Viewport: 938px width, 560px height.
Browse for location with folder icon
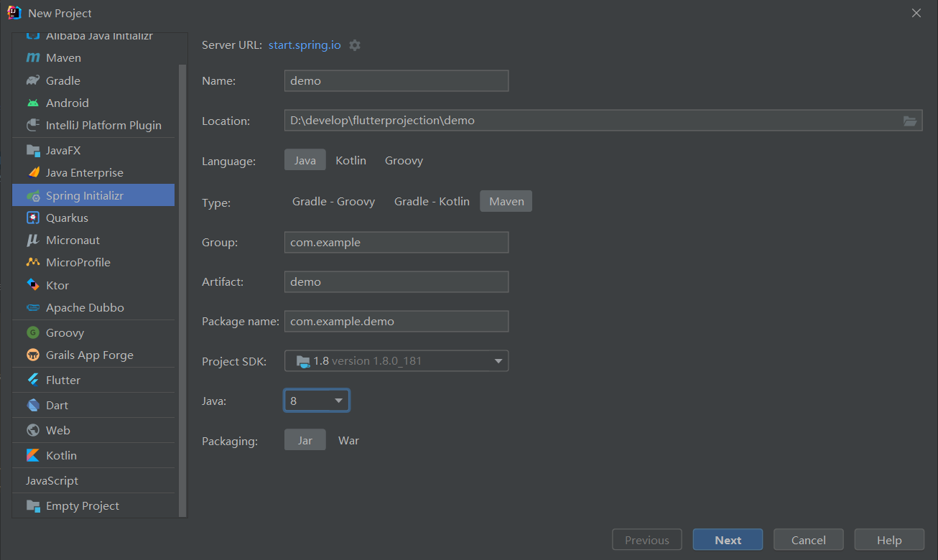910,121
